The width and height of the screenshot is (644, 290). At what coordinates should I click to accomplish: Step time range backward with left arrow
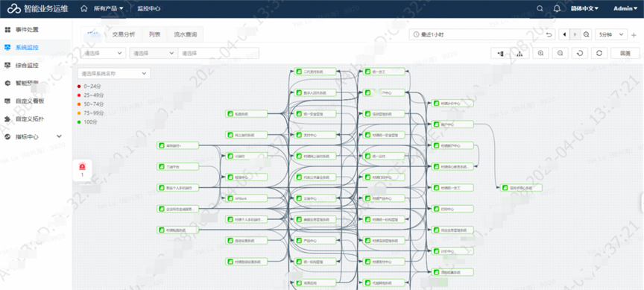[565, 34]
